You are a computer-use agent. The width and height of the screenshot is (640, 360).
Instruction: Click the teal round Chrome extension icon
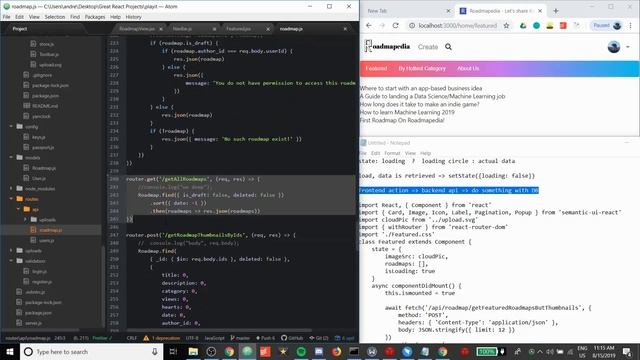tap(536, 25)
